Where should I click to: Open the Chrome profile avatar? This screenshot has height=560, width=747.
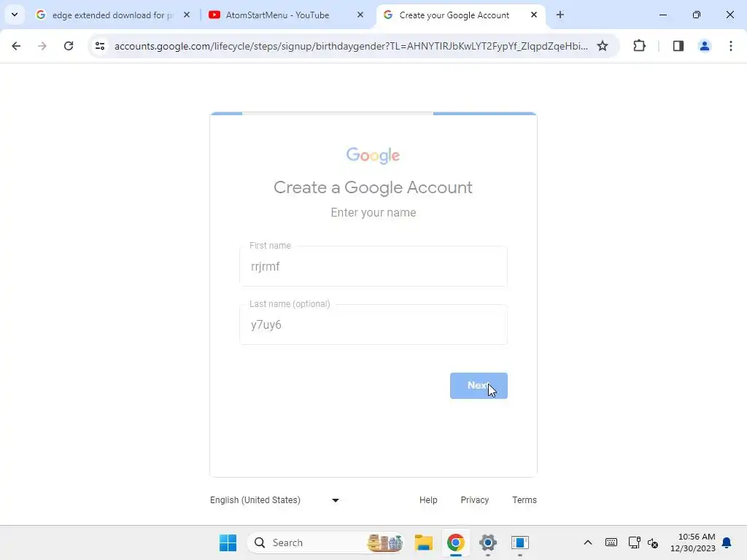point(704,46)
